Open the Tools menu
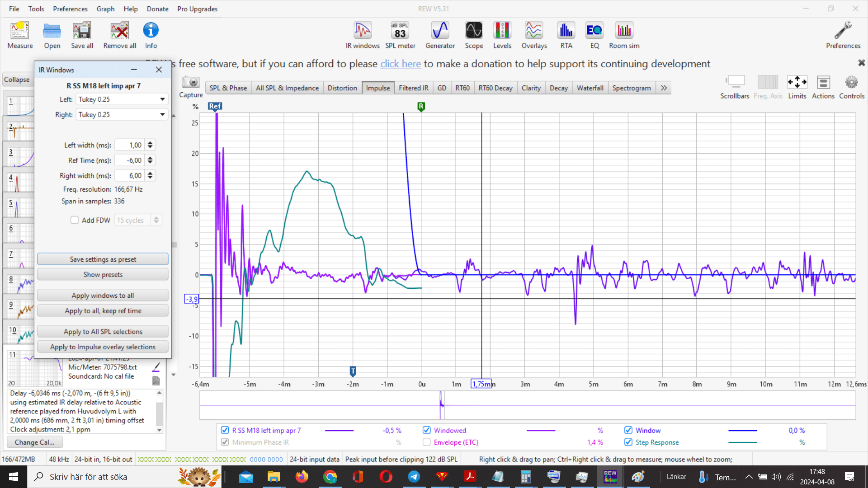Viewport: 868px width, 488px height. pyautogui.click(x=36, y=9)
